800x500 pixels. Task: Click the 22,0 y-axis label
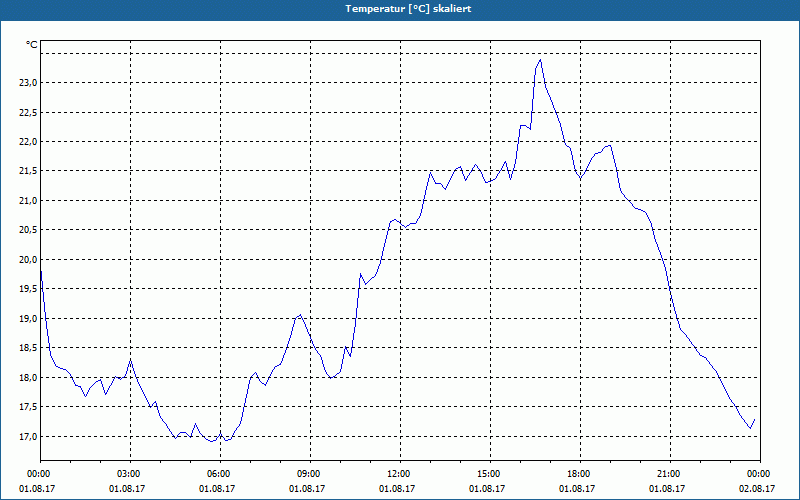pyautogui.click(x=28, y=142)
